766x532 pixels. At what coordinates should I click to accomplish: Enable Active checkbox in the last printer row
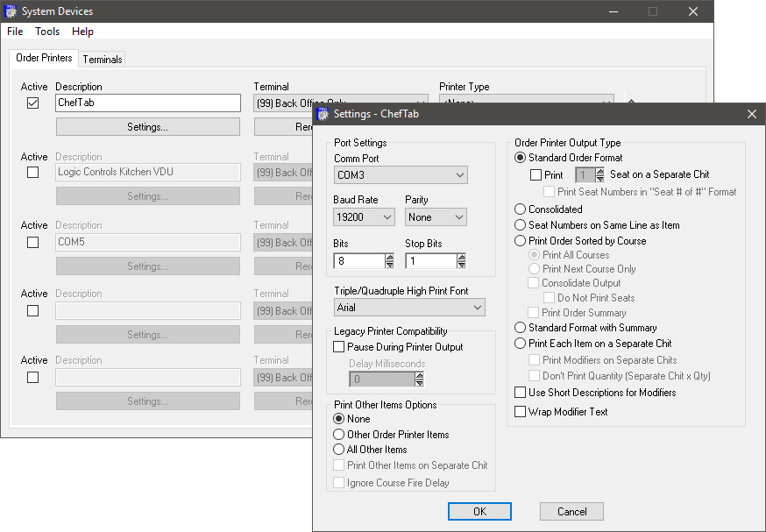tap(32, 378)
